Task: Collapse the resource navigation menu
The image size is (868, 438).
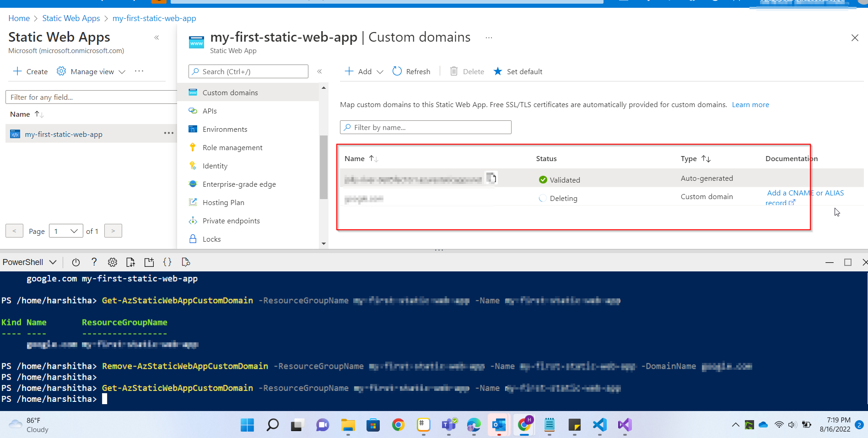Action: (x=319, y=71)
